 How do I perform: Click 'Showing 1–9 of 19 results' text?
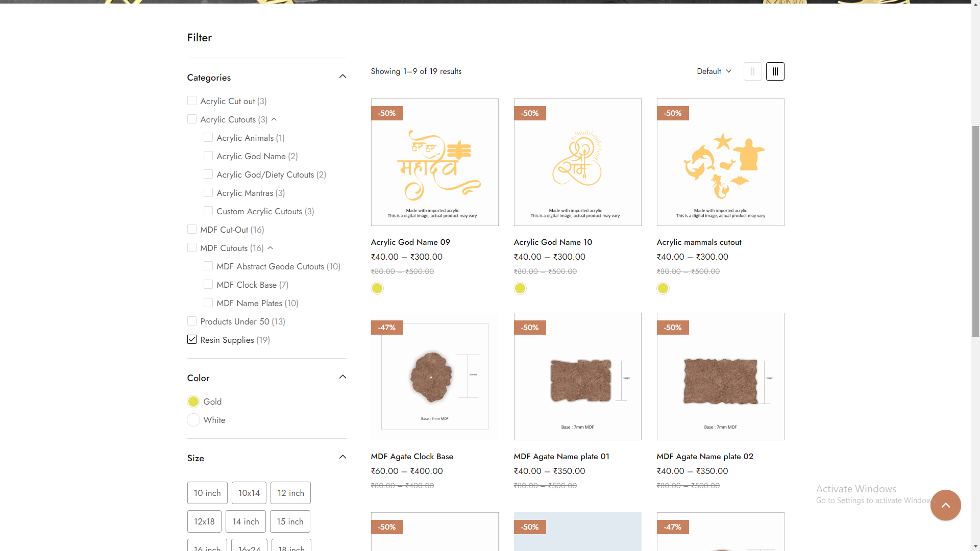click(416, 71)
